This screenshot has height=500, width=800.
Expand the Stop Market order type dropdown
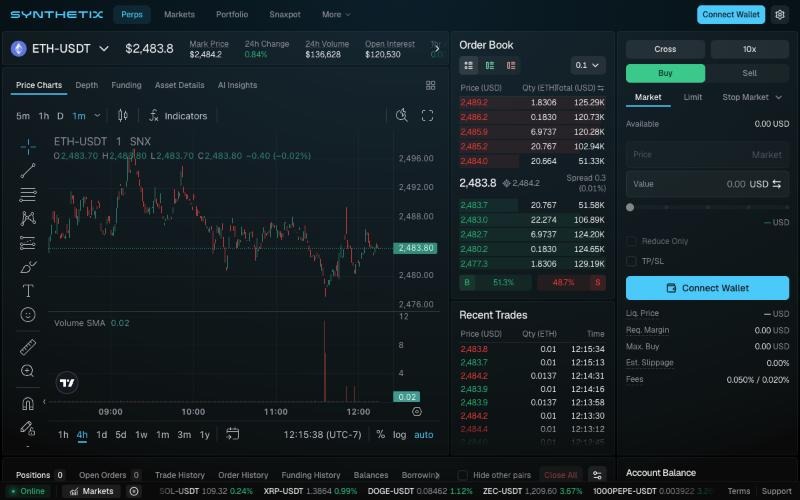click(752, 97)
